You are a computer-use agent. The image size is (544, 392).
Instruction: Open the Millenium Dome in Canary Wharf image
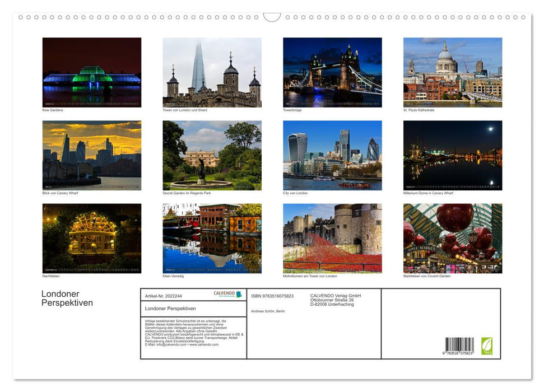click(x=452, y=155)
